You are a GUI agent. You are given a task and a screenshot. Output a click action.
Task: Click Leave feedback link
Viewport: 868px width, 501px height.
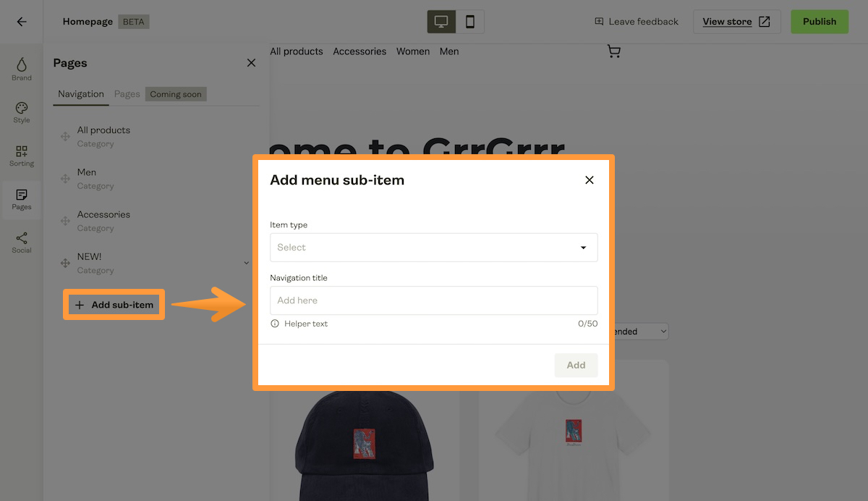point(637,22)
